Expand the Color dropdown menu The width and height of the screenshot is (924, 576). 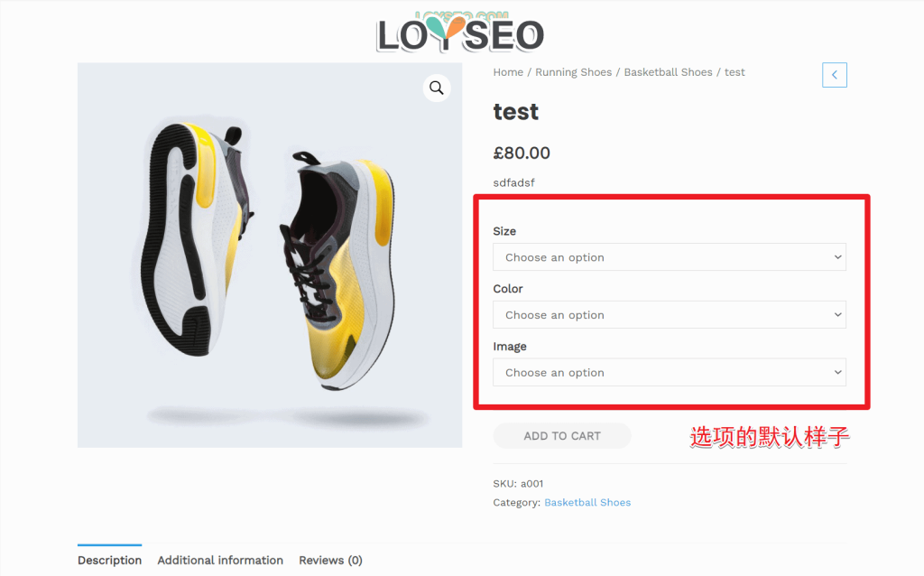669,315
